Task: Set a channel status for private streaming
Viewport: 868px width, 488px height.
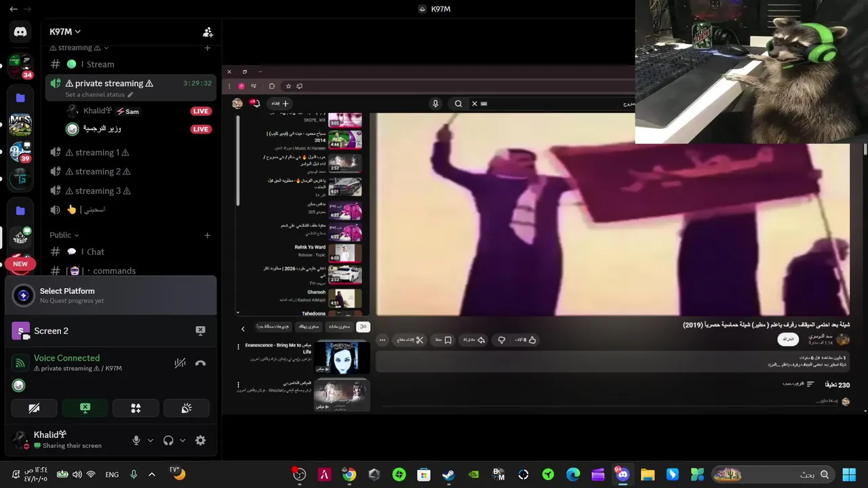Action: coord(99,95)
